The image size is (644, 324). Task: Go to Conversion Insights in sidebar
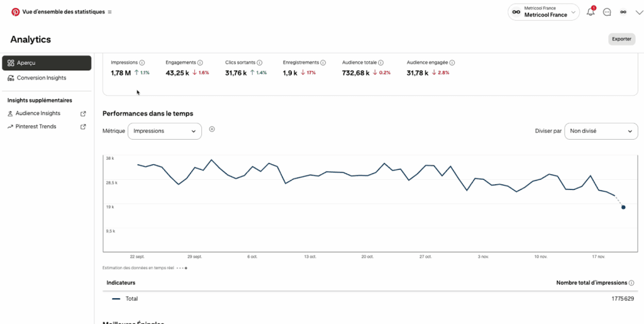(x=41, y=78)
